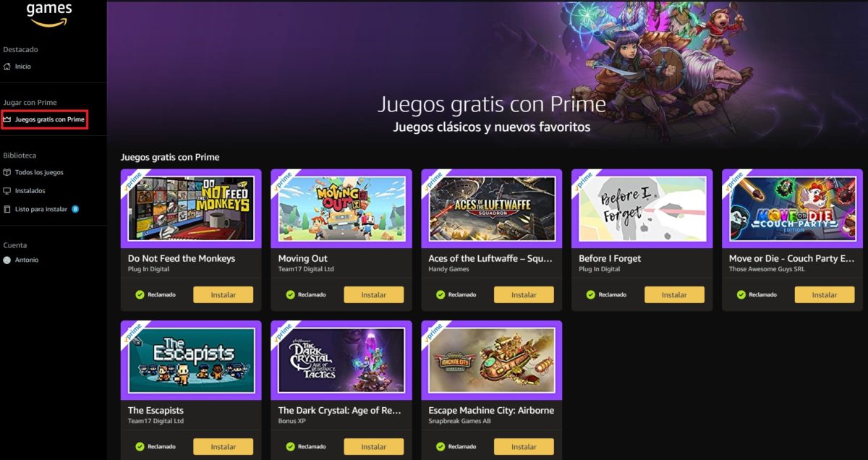Go to the Inicio section

pos(23,67)
